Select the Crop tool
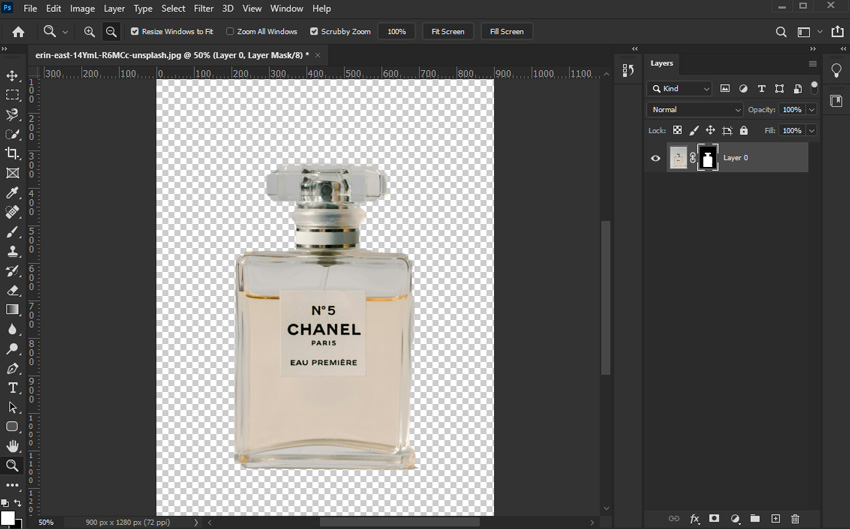 point(12,153)
